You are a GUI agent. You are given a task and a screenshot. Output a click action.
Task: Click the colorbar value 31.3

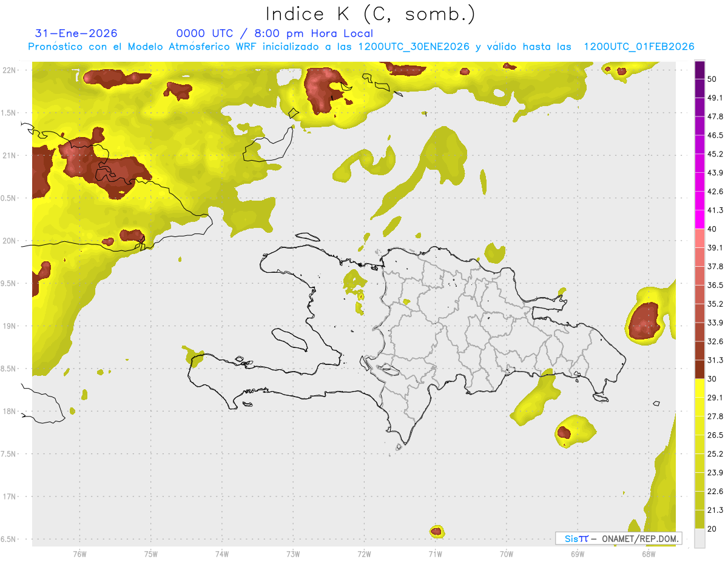point(715,360)
